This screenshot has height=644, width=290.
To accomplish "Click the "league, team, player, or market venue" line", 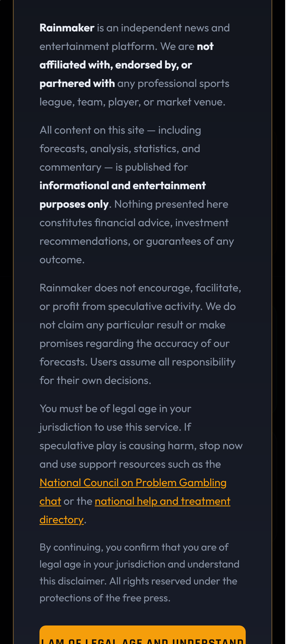I will click(132, 102).
